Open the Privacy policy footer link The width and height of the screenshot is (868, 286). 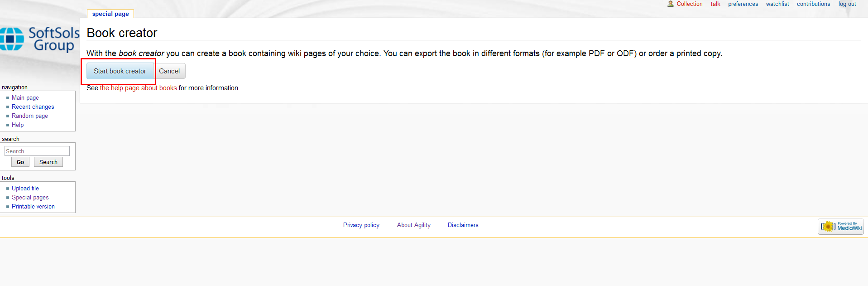[x=361, y=225]
